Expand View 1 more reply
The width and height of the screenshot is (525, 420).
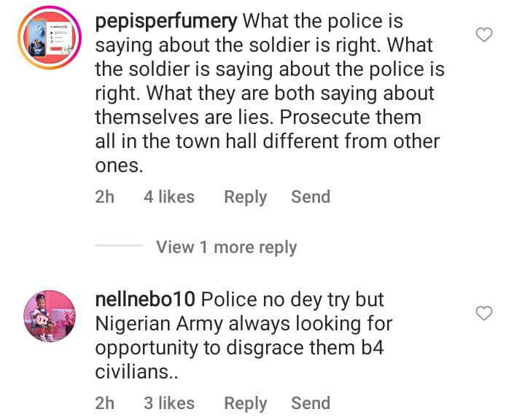point(226,247)
